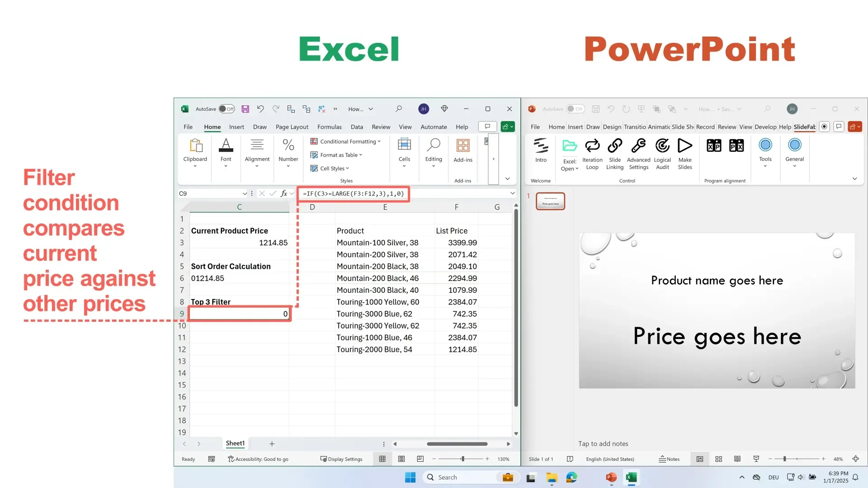Click Undo arrow in Excel quick access toolbar
This screenshot has width=868, height=488.
click(x=260, y=109)
